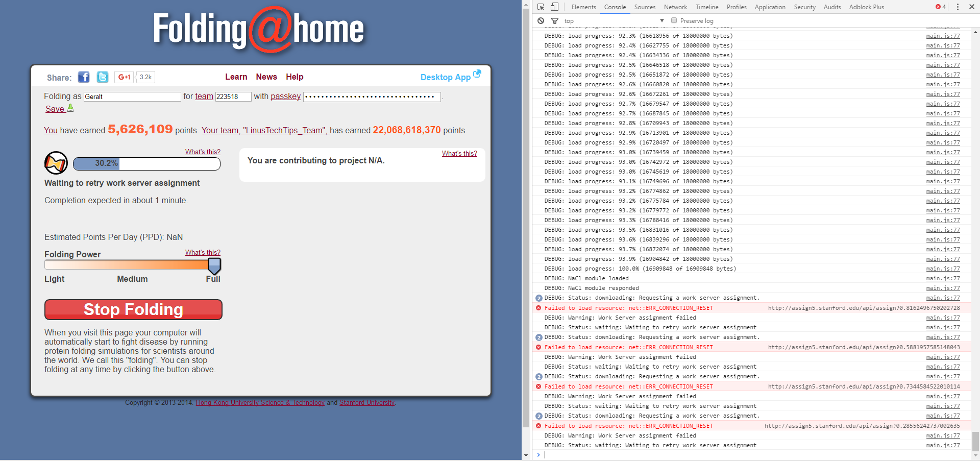Open the Audits tab
The width and height of the screenshot is (980, 461).
point(832,7)
